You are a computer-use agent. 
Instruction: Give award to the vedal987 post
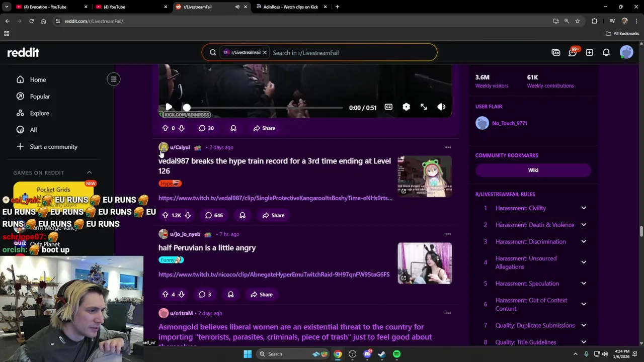coord(243,215)
